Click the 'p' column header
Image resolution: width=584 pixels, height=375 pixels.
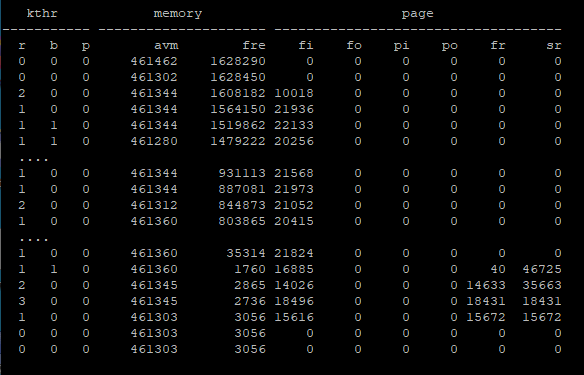[x=86, y=46]
